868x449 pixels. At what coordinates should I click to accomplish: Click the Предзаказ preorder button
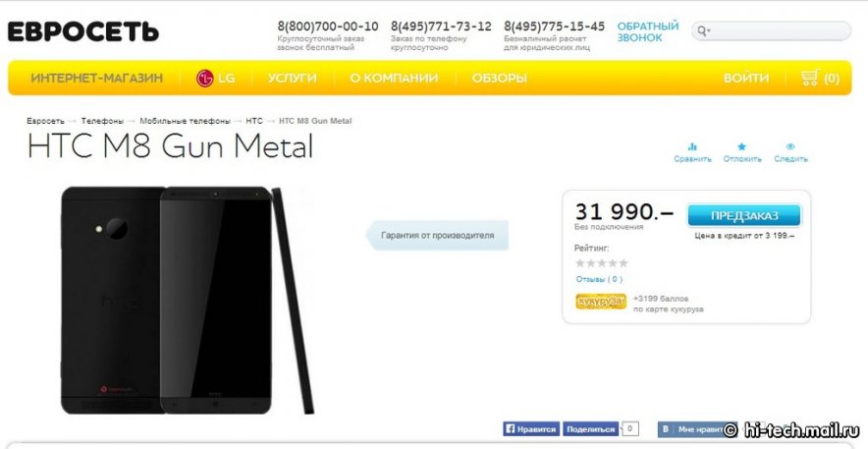pos(744,215)
